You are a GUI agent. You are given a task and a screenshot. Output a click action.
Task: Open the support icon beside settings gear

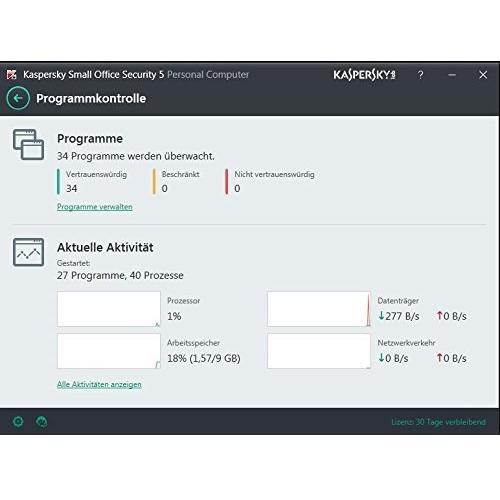coord(42,422)
